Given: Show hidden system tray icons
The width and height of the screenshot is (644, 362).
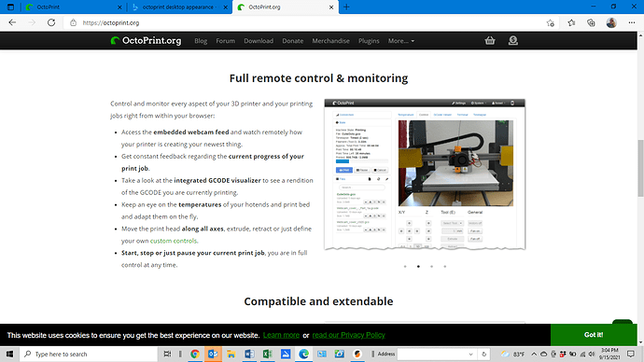Looking at the screenshot, I should click(x=534, y=354).
